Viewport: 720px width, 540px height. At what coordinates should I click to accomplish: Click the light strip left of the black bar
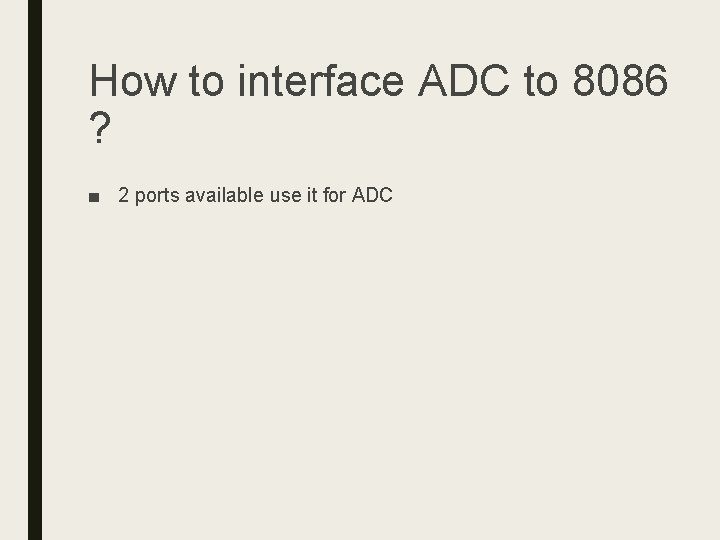[14, 270]
